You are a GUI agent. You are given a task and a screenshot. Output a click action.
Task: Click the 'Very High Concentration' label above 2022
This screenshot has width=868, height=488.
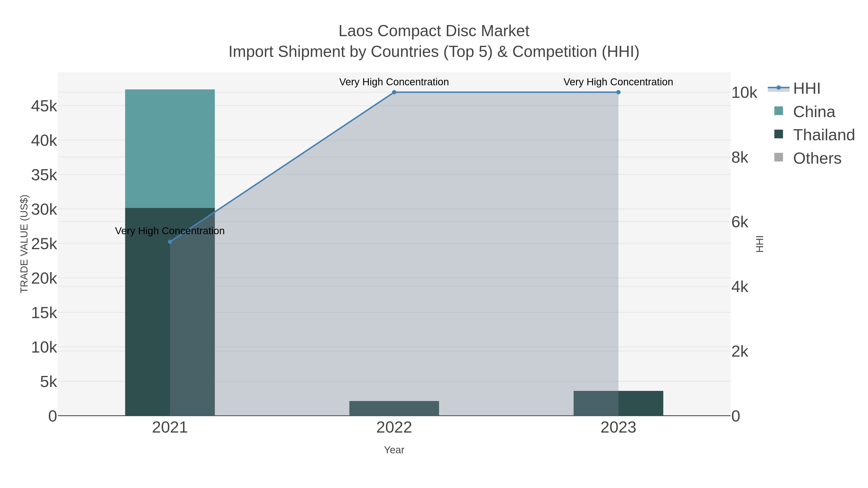tap(394, 82)
